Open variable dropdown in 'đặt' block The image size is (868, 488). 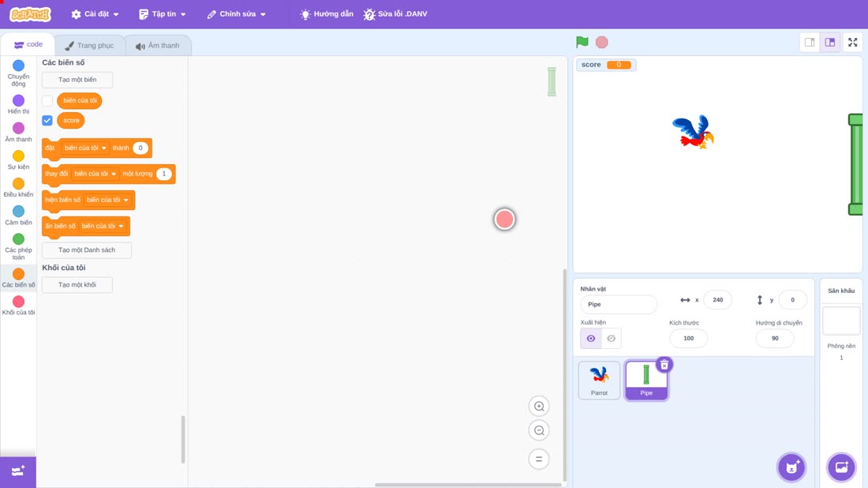pyautogui.click(x=85, y=148)
